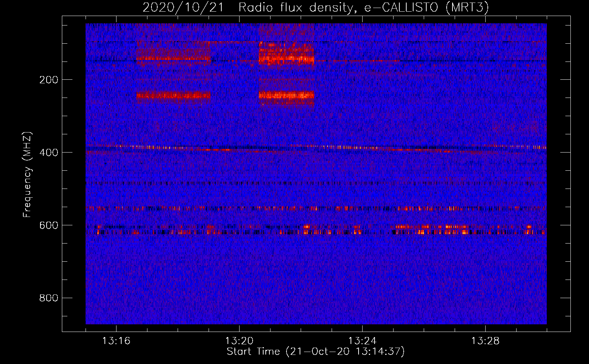589x364 pixels.
Task: Click the 200 frequency tick label
Action: click(49, 80)
